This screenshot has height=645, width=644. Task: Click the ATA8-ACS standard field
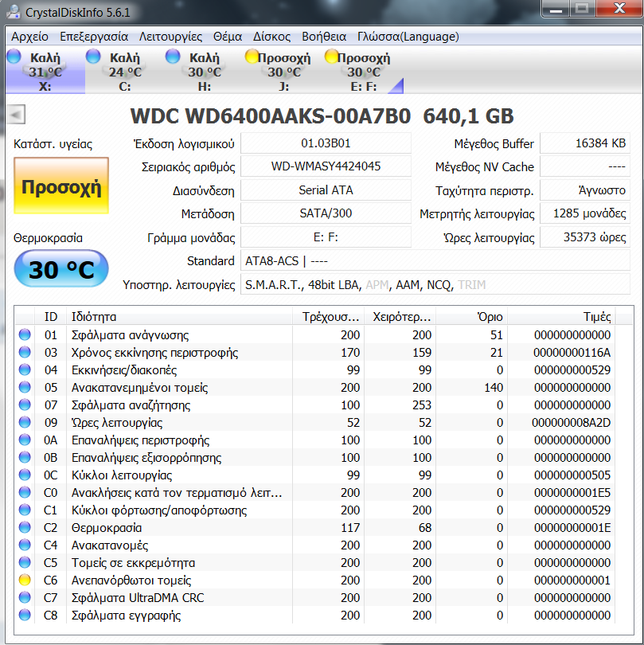[x=435, y=261]
